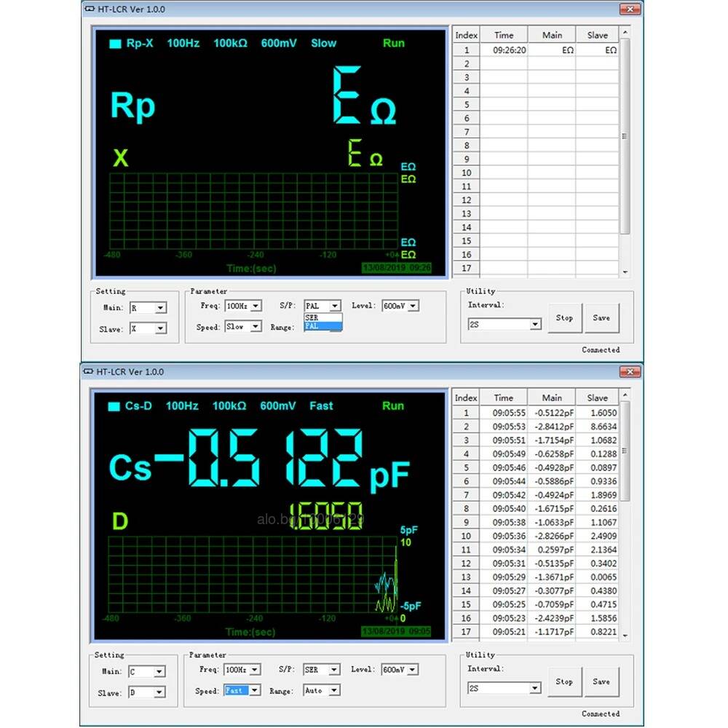Image resolution: width=728 pixels, height=728 pixels.
Task: Click up arrow of top table scrollbar
Action: pyautogui.click(x=625, y=32)
